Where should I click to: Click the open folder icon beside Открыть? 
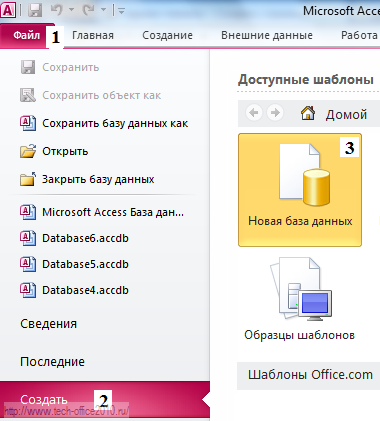(28, 151)
